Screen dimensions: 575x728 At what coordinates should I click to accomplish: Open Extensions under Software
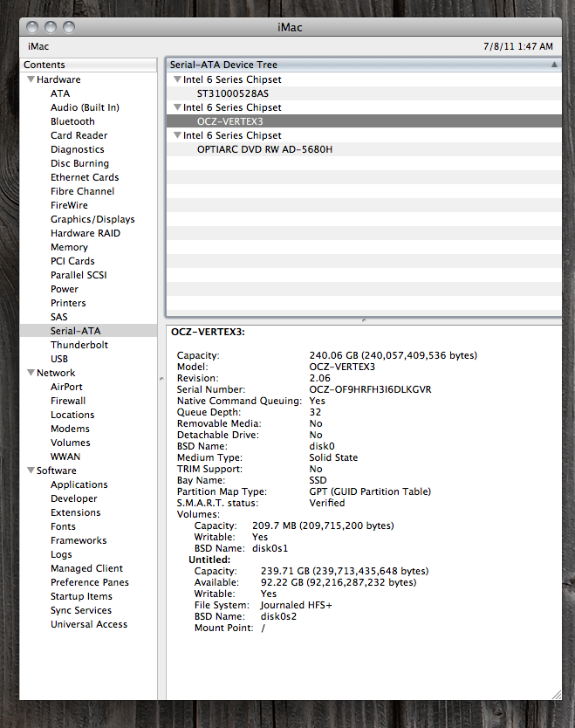(x=76, y=512)
